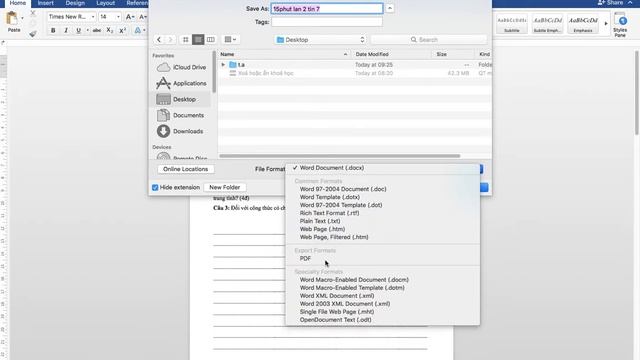The image size is (640, 360).
Task: Click Share icon in Word title bar
Action: click(610, 3)
